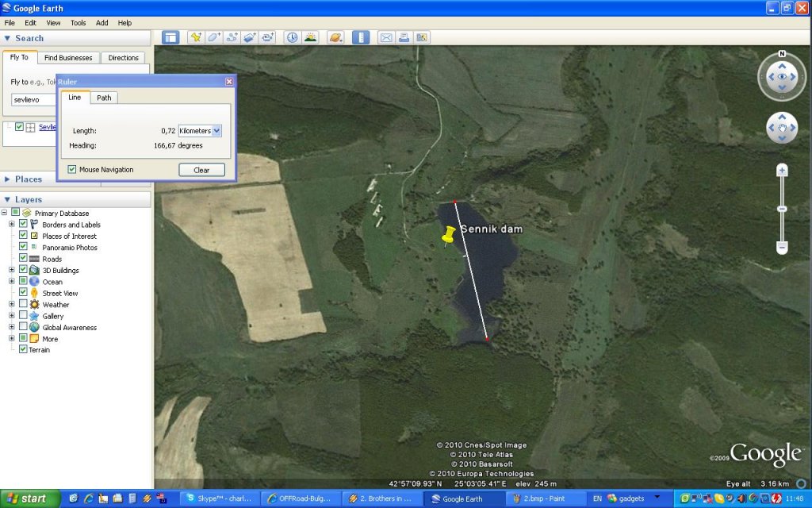This screenshot has height=508, width=812.
Task: Open the historical imagery clock icon
Action: coord(292,37)
